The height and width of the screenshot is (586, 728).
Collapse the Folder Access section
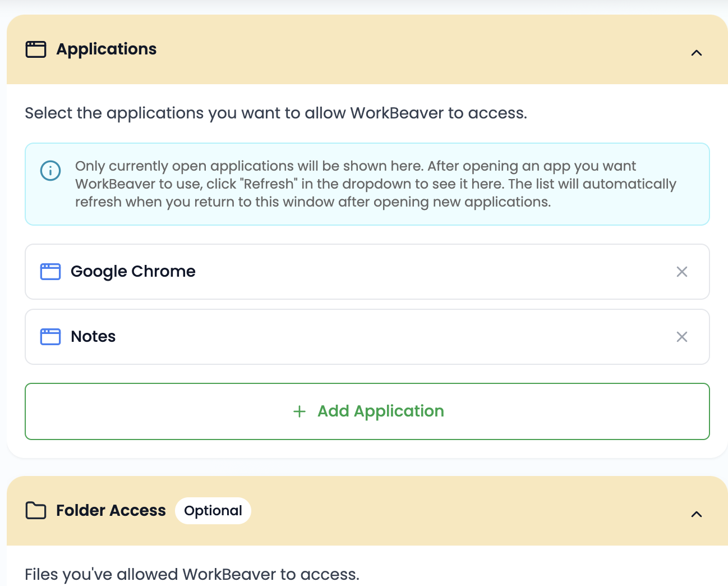tap(697, 514)
